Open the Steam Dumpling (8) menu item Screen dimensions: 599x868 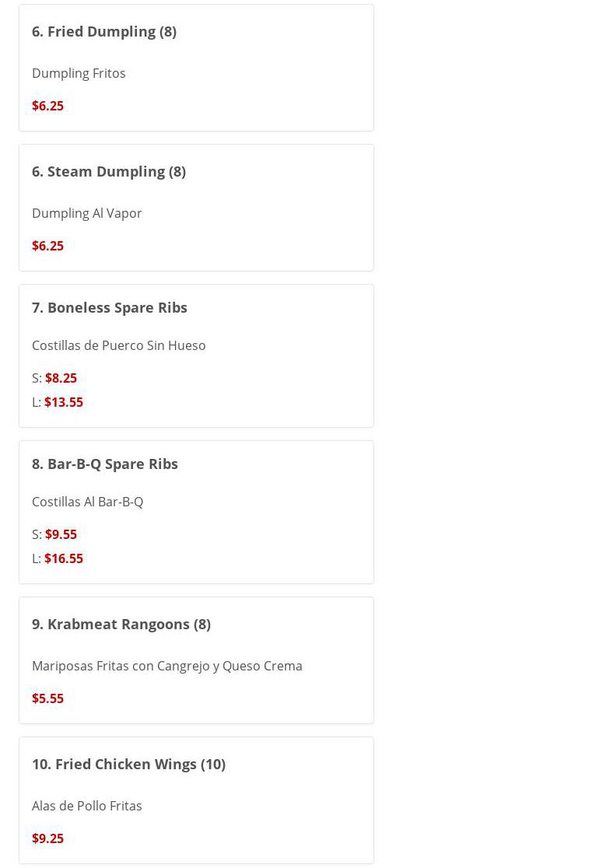[x=109, y=171]
